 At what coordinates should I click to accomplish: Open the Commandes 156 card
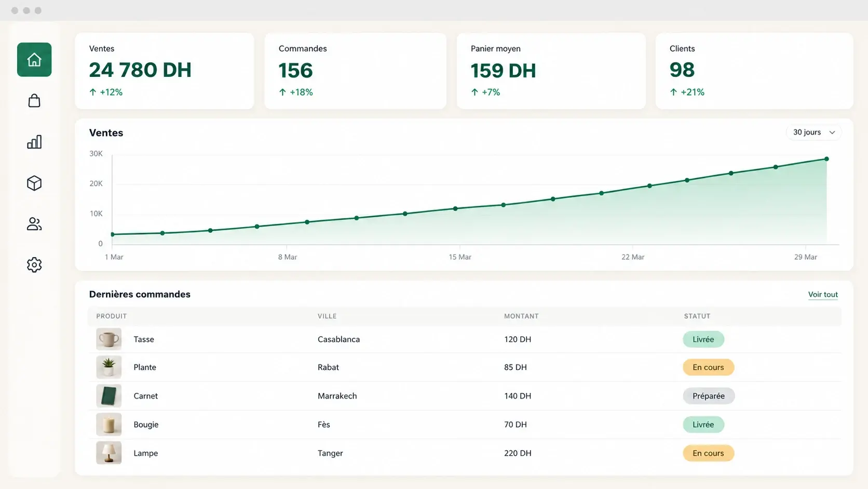tap(356, 71)
